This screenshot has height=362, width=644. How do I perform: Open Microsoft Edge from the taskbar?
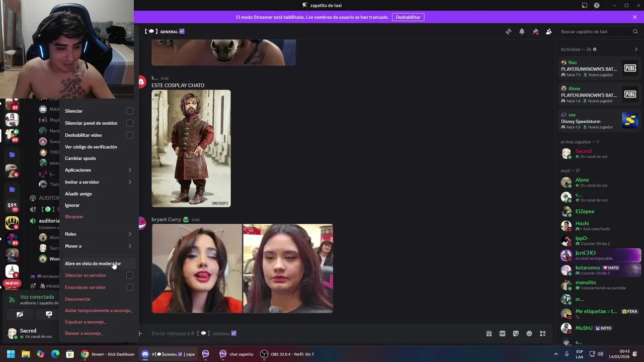click(55, 354)
